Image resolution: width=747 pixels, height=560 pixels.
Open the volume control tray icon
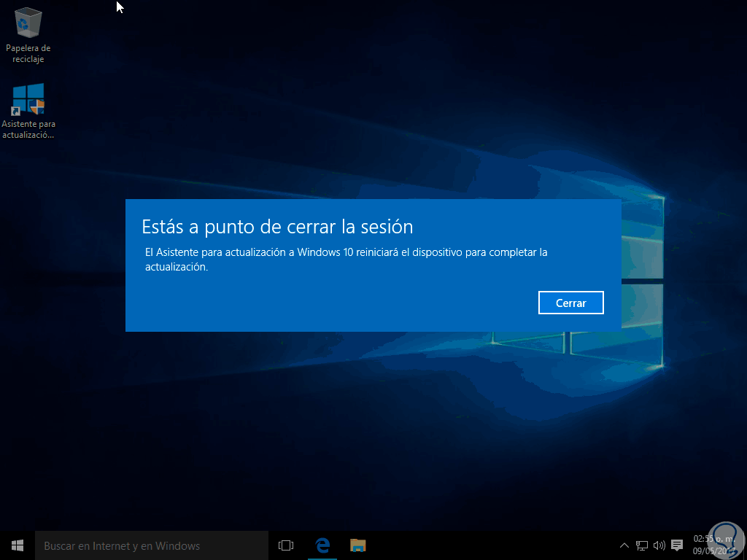click(x=659, y=545)
